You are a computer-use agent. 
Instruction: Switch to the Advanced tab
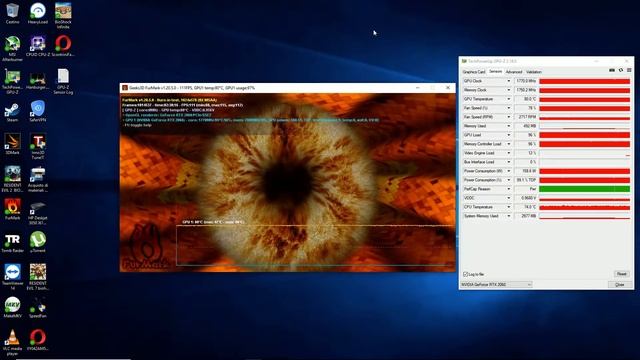(x=514, y=72)
